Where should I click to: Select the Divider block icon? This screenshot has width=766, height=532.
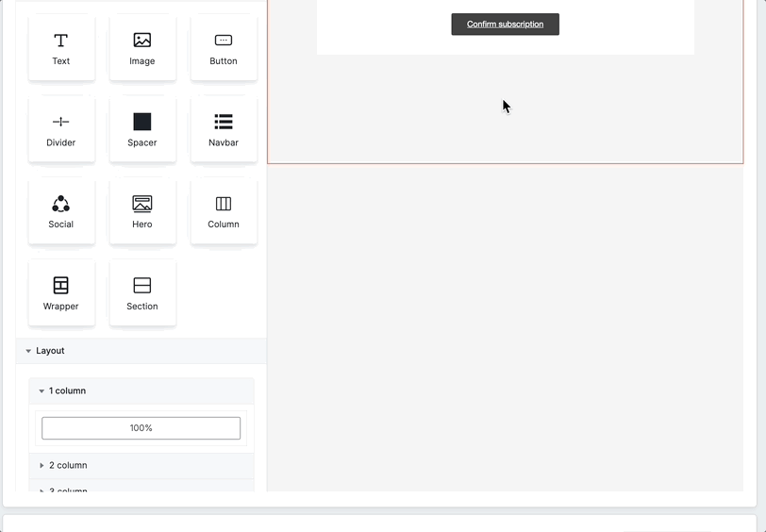pyautogui.click(x=61, y=122)
